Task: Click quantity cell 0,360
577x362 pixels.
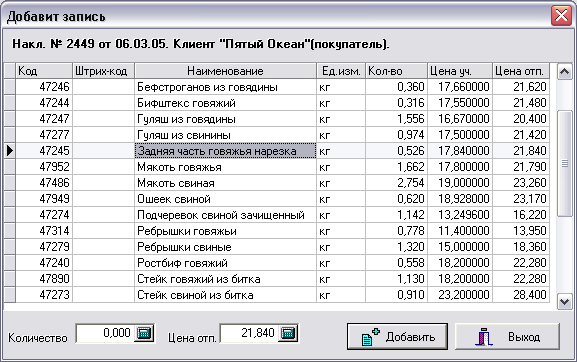Action: click(396, 87)
